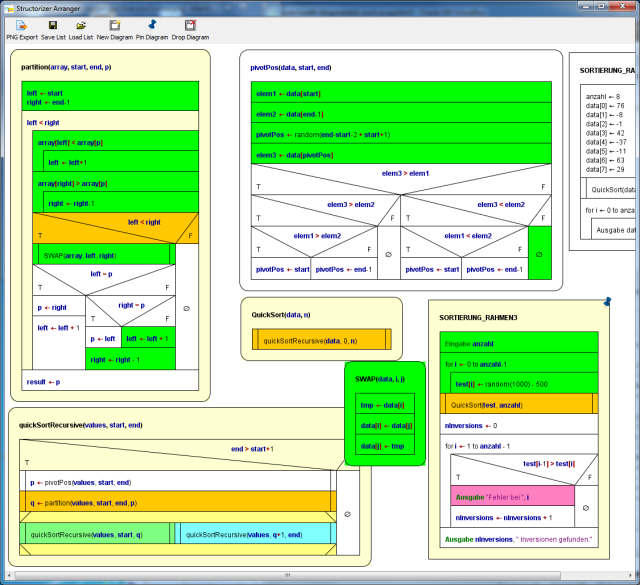Viewport: 640px width, 585px height.
Task: Click 'nInversions ← nInversions + 1' instruction
Action: (513, 516)
